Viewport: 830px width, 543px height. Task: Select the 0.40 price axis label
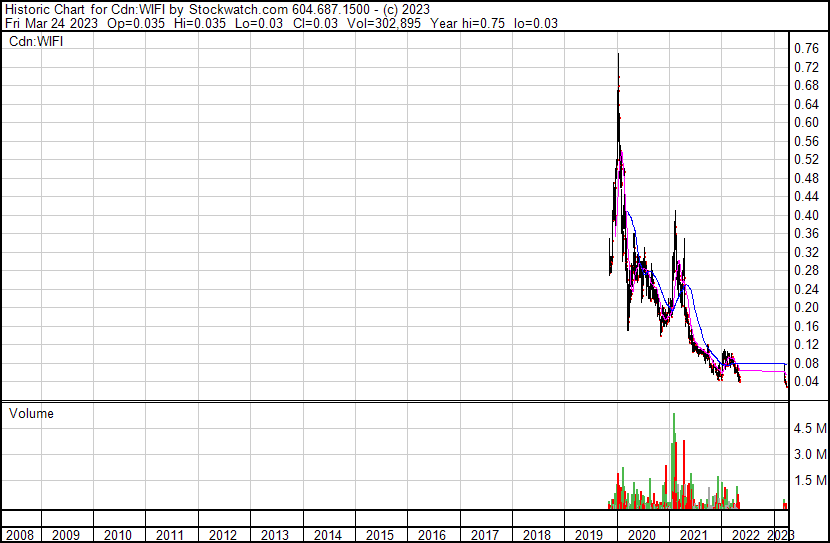[805, 215]
